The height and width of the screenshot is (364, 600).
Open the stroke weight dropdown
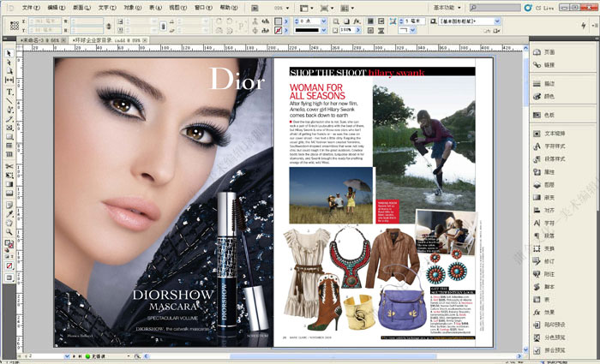[324, 21]
